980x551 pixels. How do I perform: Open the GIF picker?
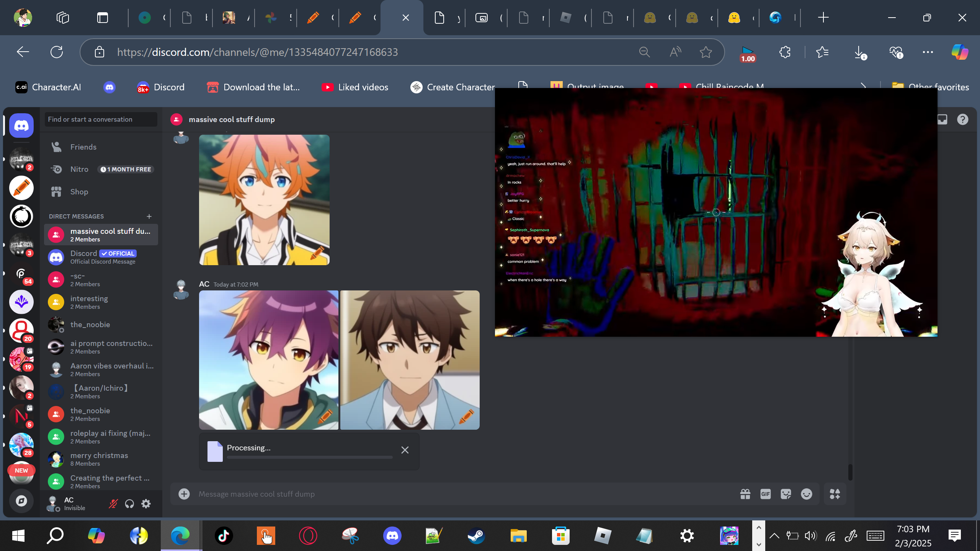[766, 494]
